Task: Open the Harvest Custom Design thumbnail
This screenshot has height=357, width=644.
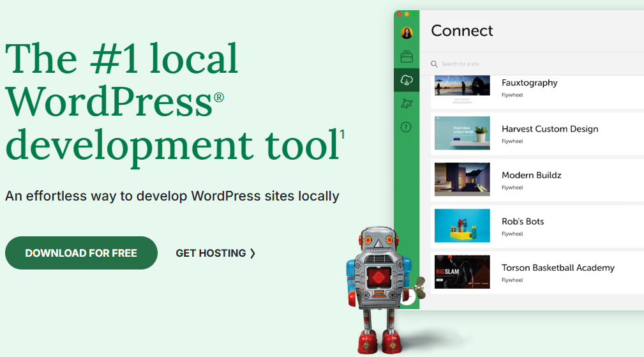Action: click(x=462, y=133)
